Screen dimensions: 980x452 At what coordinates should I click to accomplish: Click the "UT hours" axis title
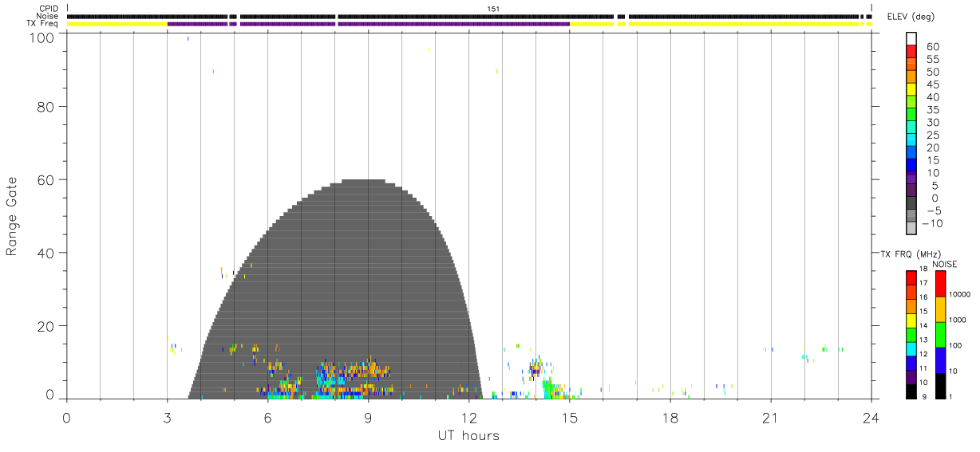[468, 435]
